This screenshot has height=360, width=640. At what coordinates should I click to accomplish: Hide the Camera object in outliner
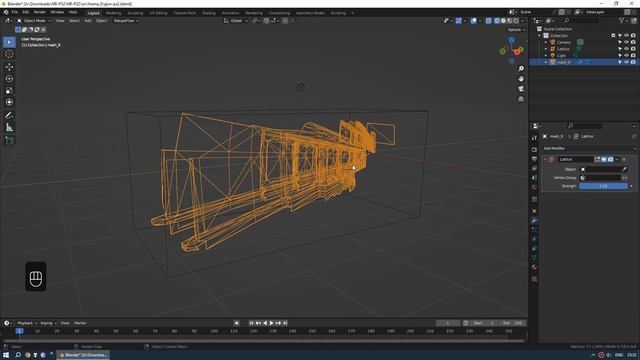coord(627,42)
